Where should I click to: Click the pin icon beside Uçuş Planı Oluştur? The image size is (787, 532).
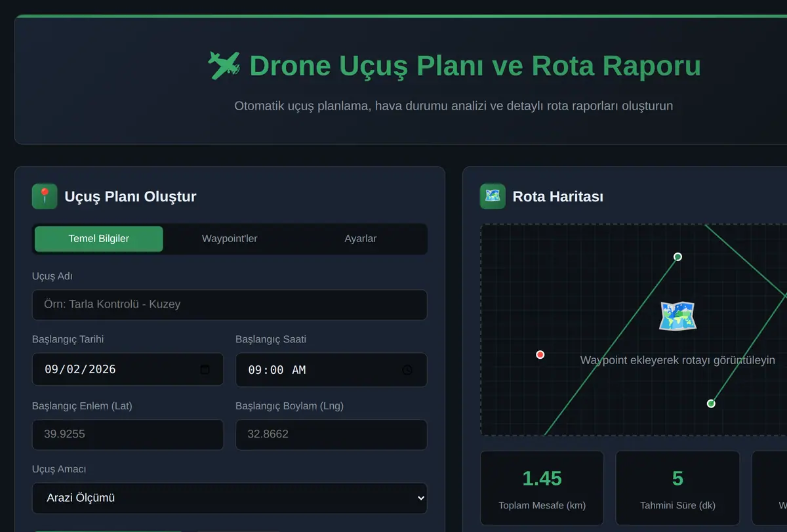tap(45, 196)
